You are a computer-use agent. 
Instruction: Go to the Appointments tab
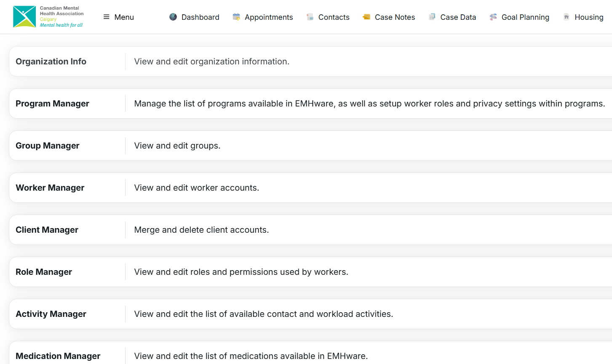click(x=269, y=17)
